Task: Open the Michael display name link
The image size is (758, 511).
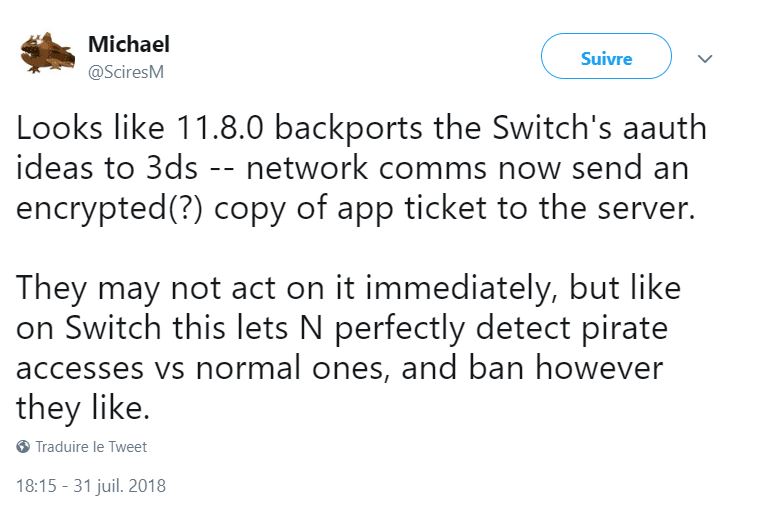Action: point(129,44)
